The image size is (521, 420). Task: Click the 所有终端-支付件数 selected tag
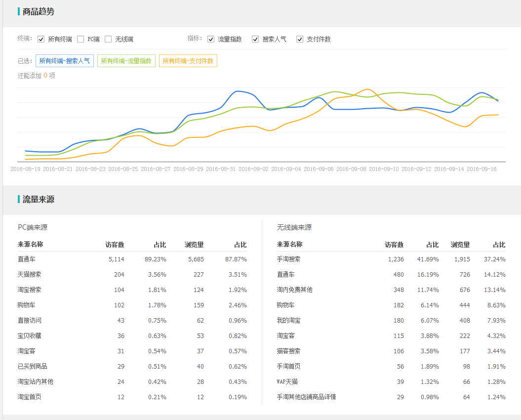tap(188, 61)
